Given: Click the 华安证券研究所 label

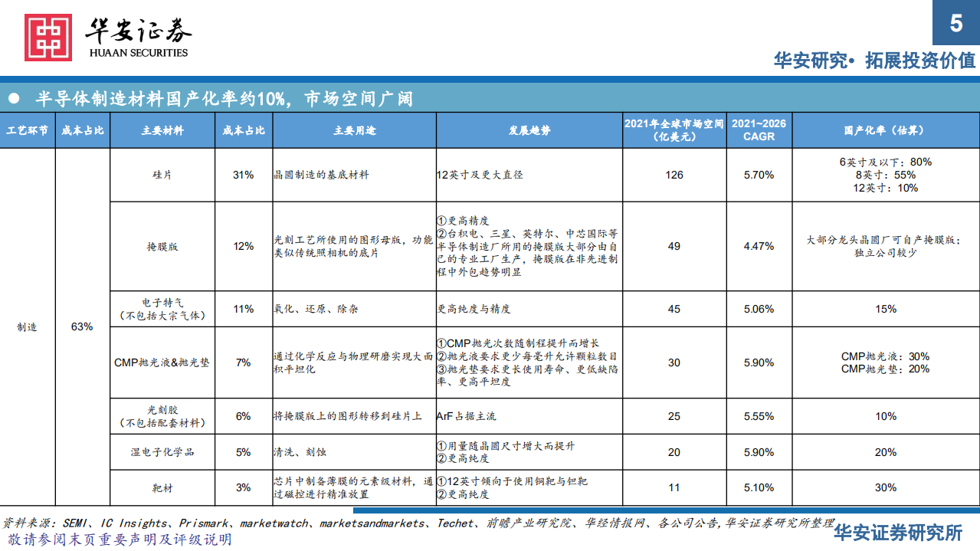Looking at the screenshot, I should coord(899,533).
